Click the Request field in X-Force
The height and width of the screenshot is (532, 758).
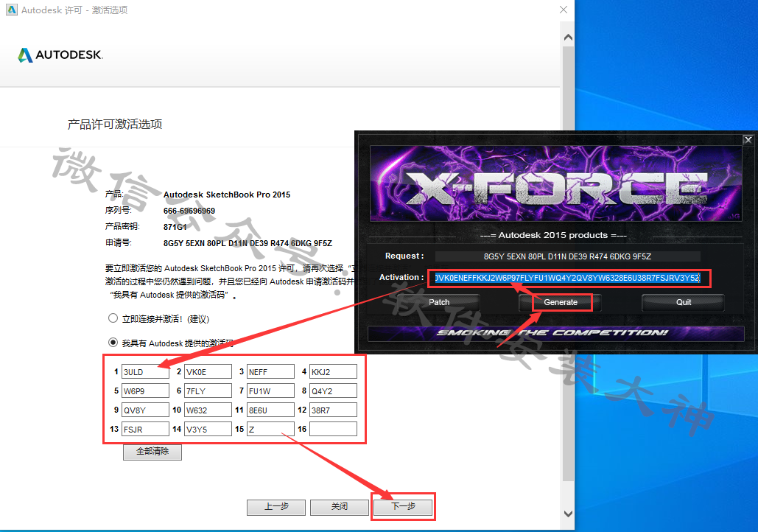567,256
